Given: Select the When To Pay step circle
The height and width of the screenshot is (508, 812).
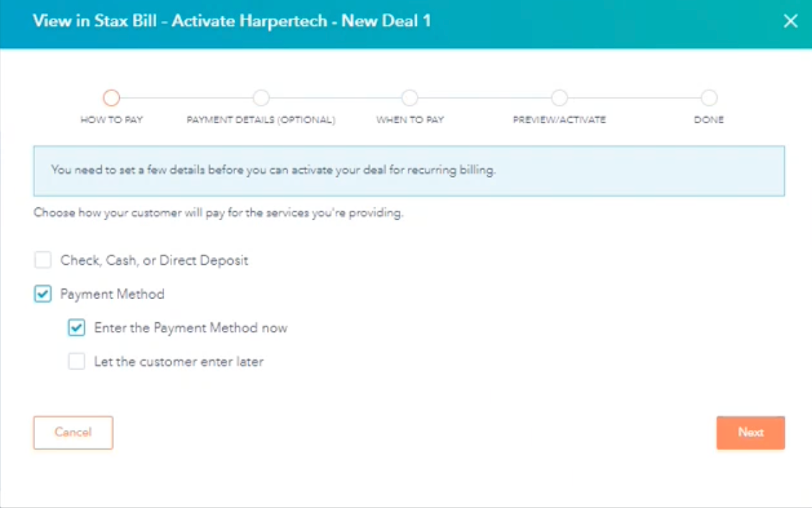Looking at the screenshot, I should [410, 98].
